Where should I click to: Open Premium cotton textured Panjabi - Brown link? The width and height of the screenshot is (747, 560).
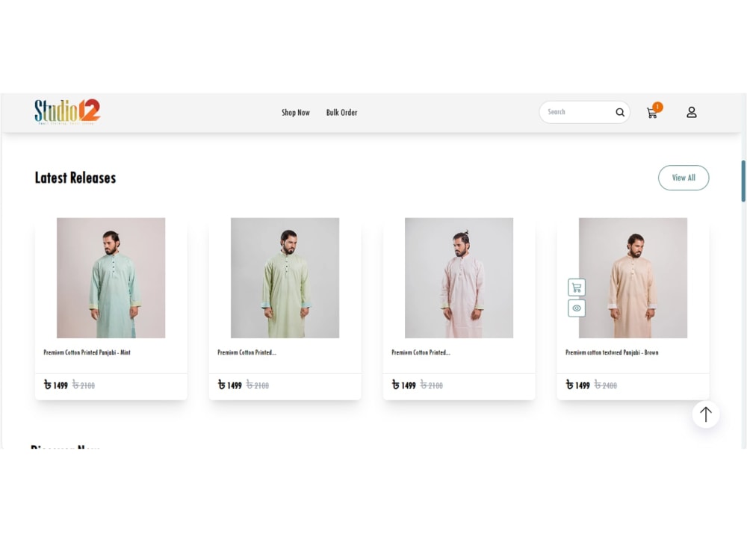612,352
